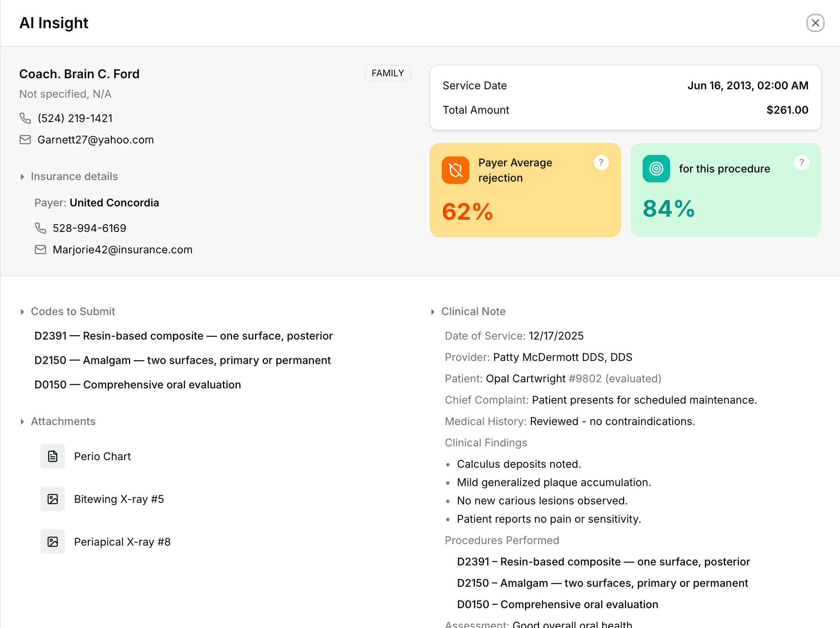Click the green procedure target icon
The image size is (840, 628).
(656, 169)
